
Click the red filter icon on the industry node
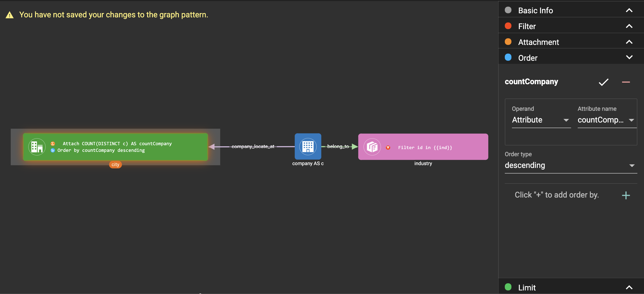click(x=388, y=148)
